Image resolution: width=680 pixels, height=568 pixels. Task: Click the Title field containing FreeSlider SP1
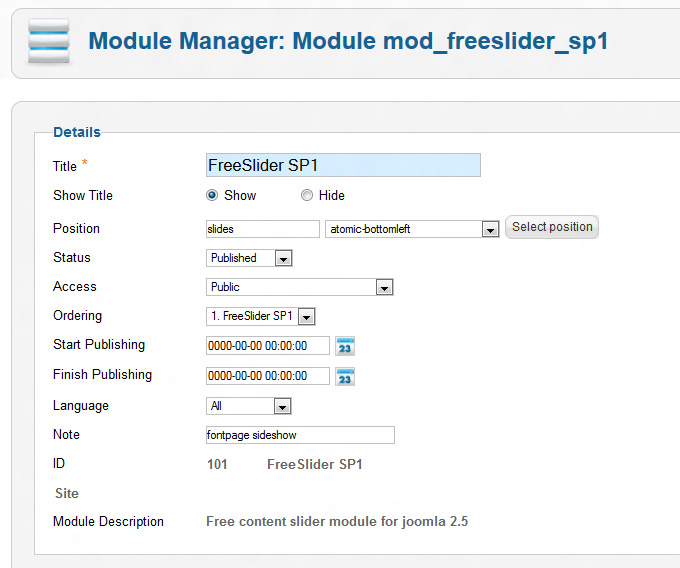coord(342,165)
